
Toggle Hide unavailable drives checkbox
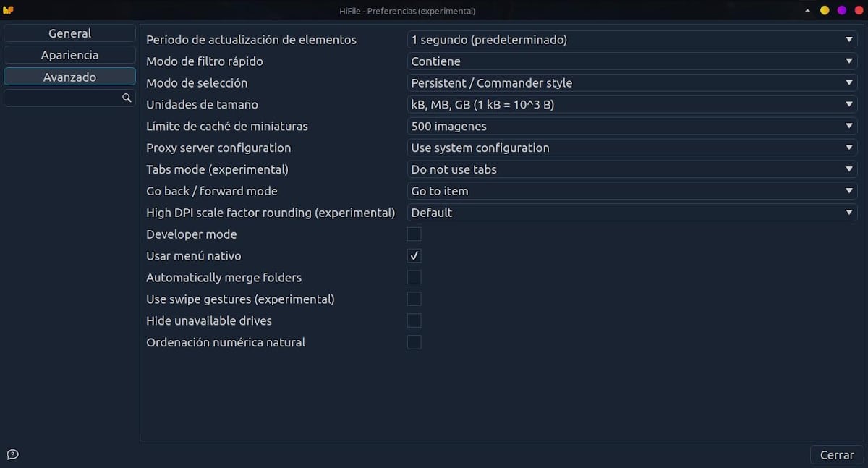[x=414, y=320]
